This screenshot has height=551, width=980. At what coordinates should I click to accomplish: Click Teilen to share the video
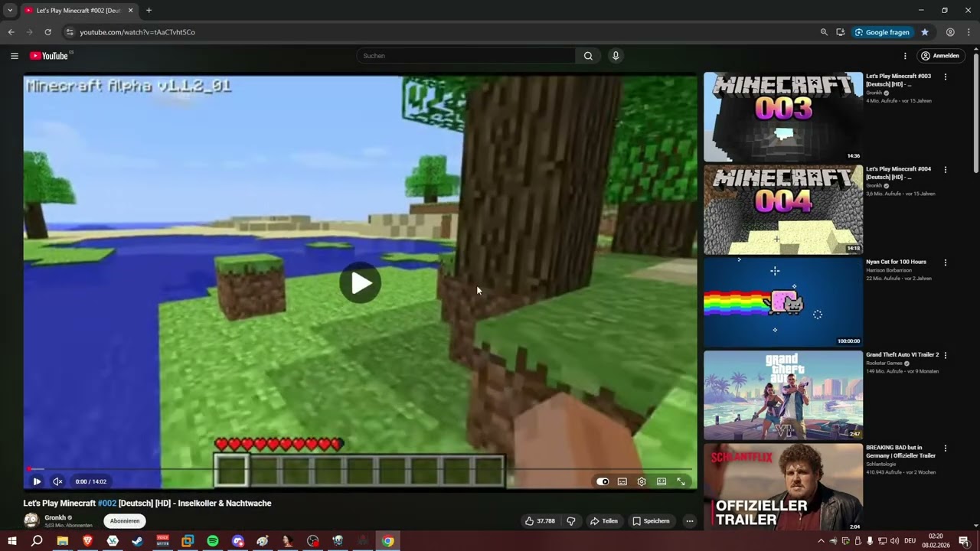(x=603, y=521)
